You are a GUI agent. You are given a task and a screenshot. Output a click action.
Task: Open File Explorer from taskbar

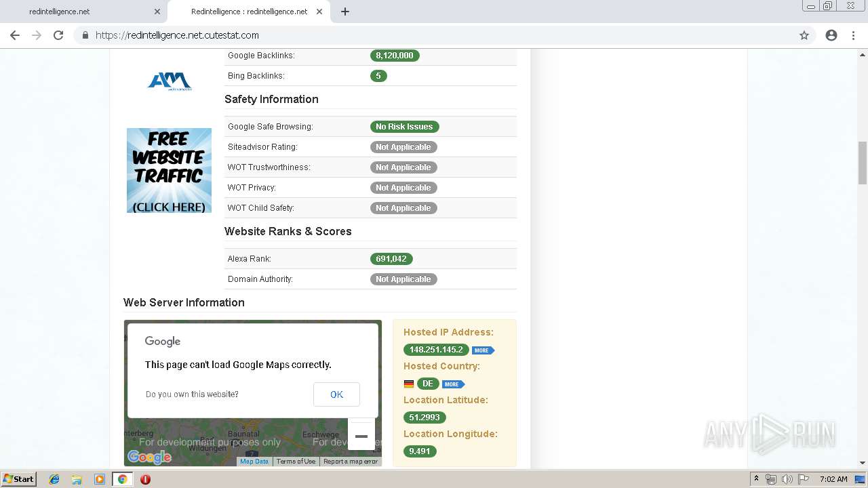click(x=77, y=479)
